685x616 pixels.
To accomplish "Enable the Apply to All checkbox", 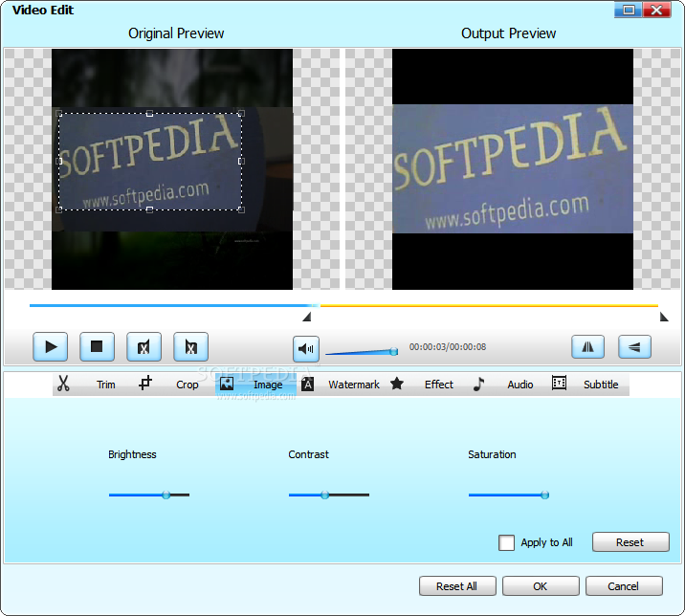I will (506, 542).
